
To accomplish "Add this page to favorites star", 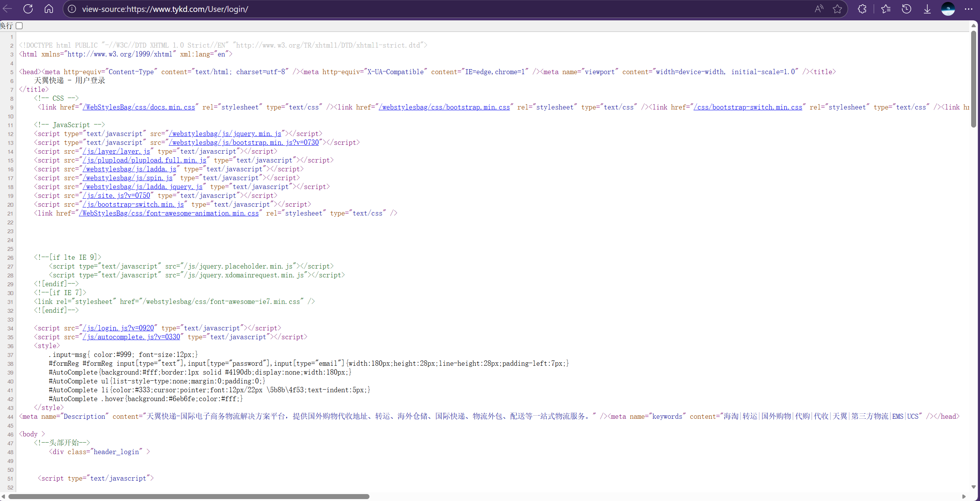I will tap(837, 9).
